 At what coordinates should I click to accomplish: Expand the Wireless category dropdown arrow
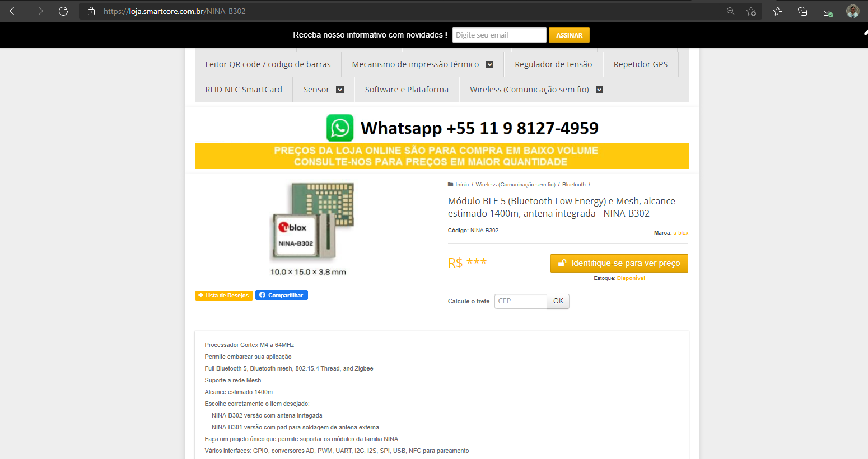pyautogui.click(x=599, y=90)
